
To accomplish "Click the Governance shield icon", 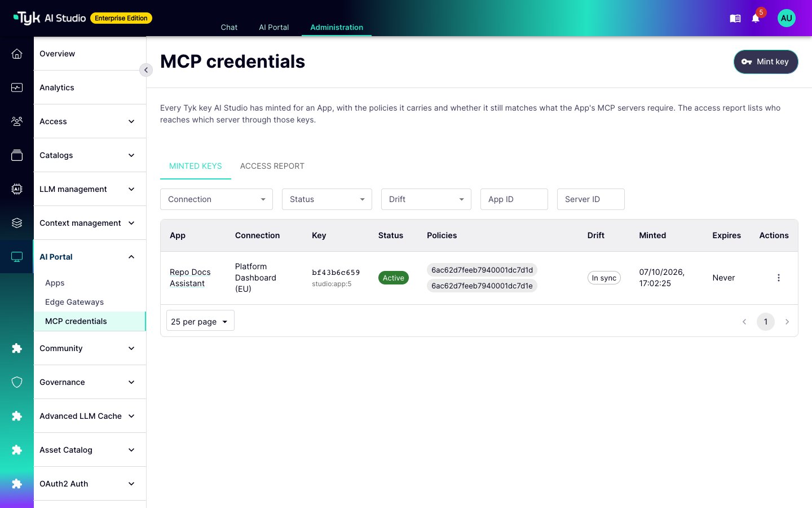I will pyautogui.click(x=17, y=382).
